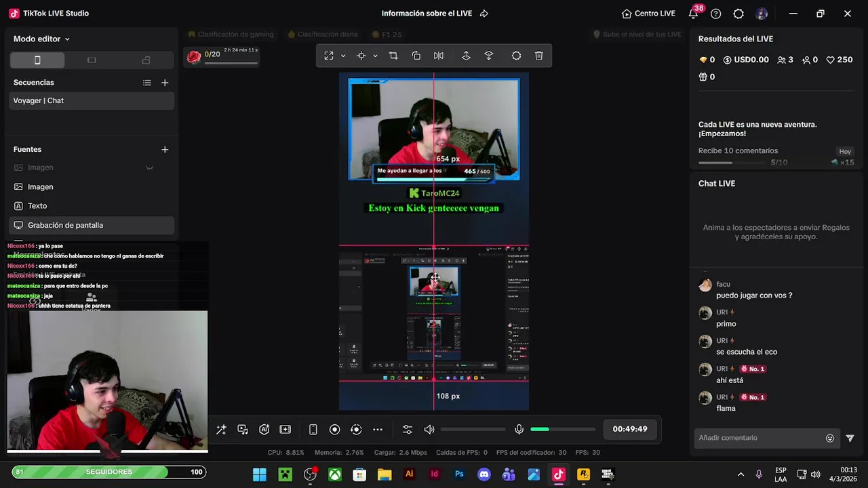Switch to landscape layout mode

[92, 60]
